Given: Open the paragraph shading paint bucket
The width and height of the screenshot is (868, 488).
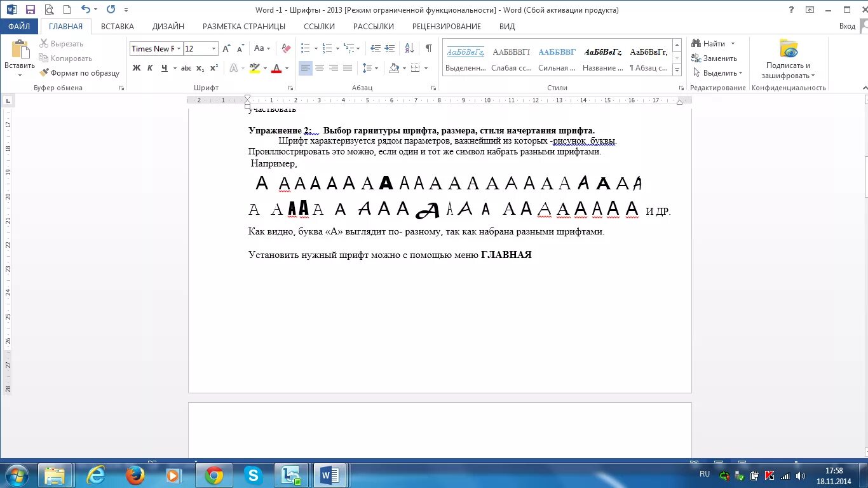Looking at the screenshot, I should [394, 68].
